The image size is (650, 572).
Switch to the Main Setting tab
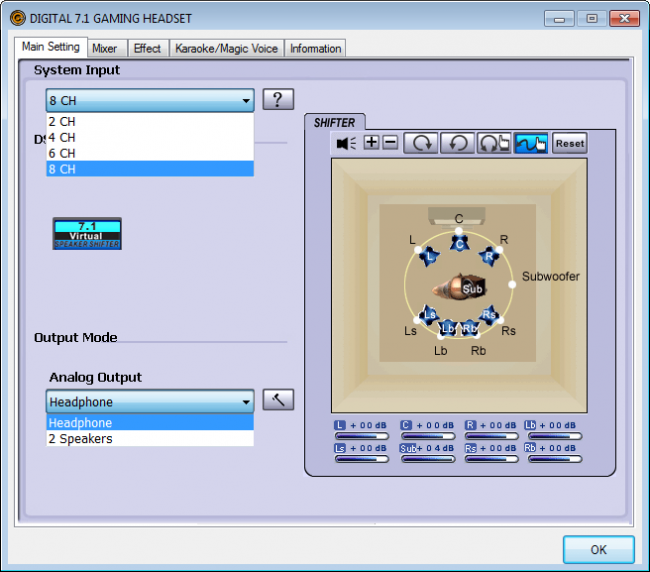pyautogui.click(x=51, y=47)
